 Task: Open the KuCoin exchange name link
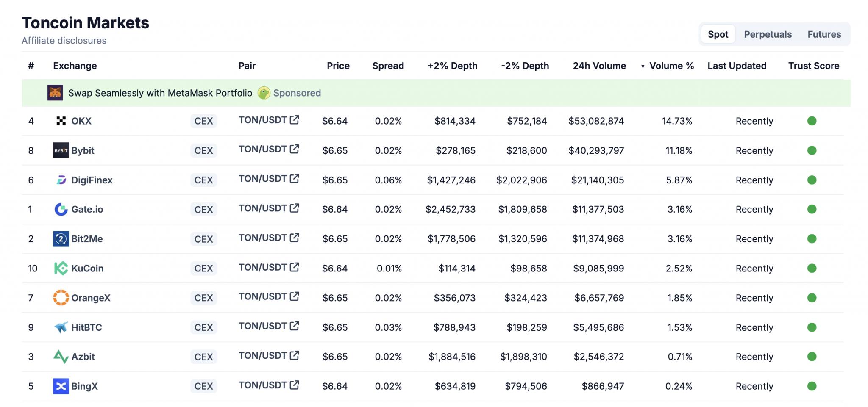(x=87, y=268)
